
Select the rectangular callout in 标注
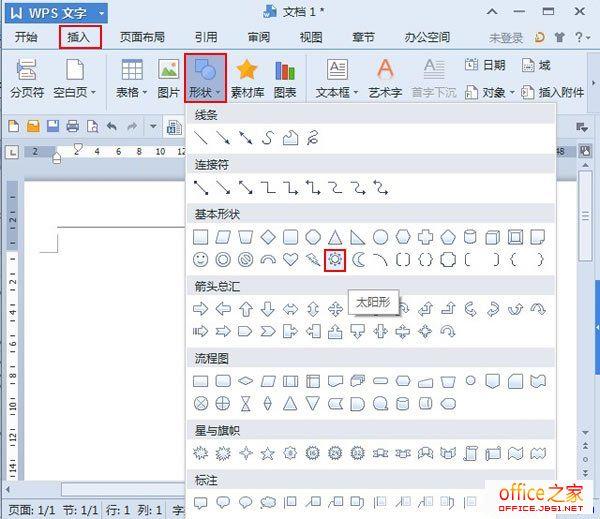tap(201, 502)
